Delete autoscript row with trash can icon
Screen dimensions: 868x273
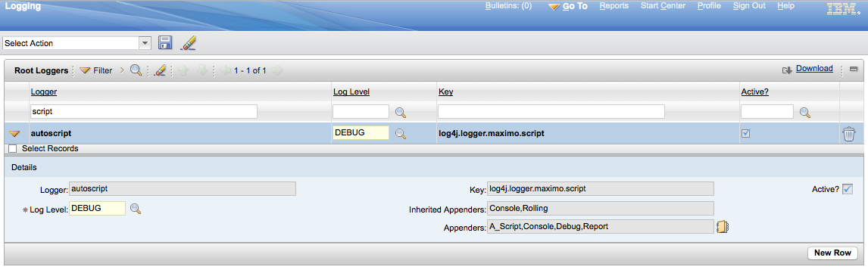click(x=848, y=134)
